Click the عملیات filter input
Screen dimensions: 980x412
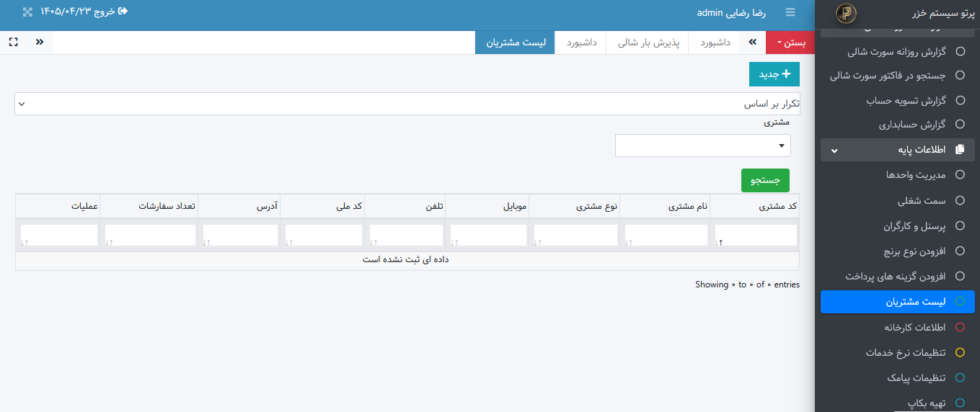pyautogui.click(x=59, y=236)
